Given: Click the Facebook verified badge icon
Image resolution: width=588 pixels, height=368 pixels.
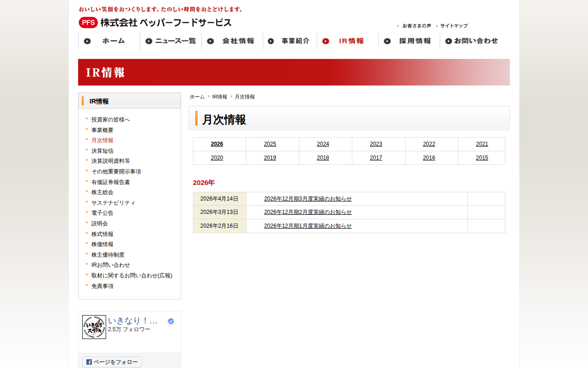Looking at the screenshot, I should 171,321.
